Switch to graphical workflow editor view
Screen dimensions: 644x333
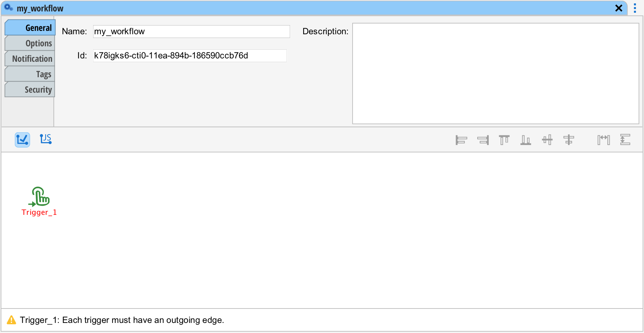coord(22,140)
